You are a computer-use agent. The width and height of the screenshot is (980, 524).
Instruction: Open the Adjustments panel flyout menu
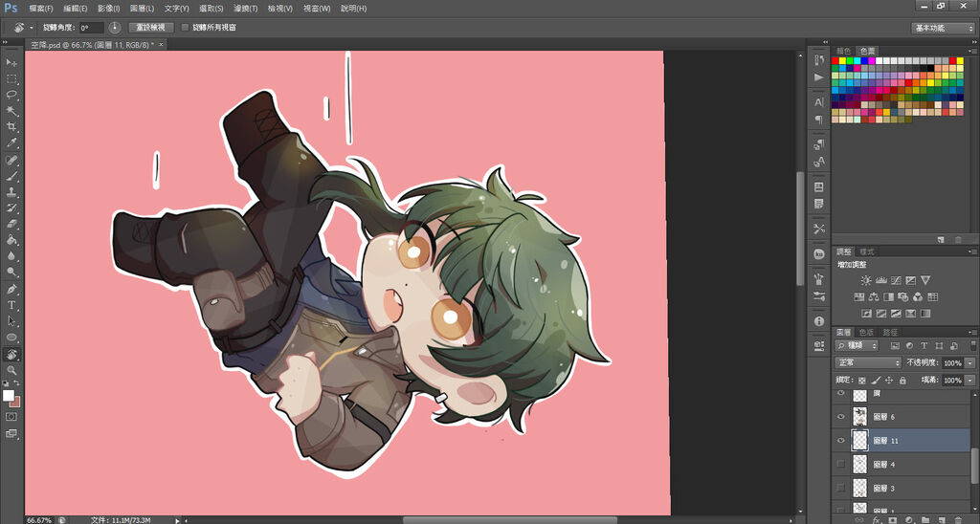click(973, 251)
